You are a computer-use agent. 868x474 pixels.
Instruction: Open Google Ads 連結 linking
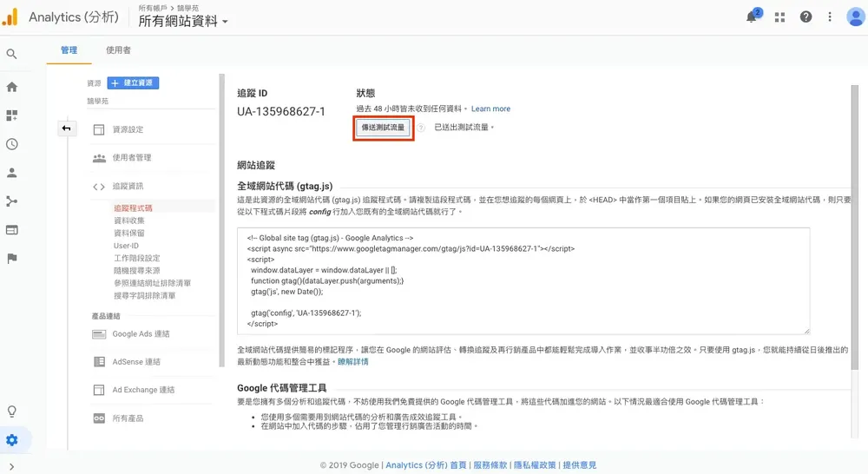pyautogui.click(x=141, y=334)
